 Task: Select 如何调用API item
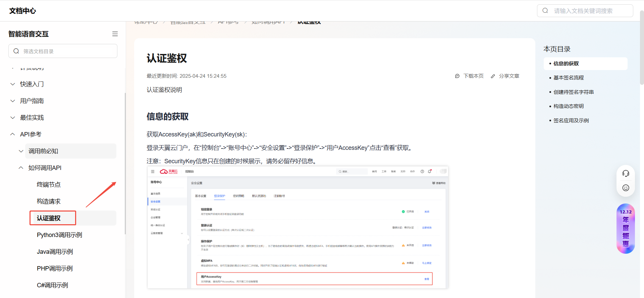tap(45, 168)
